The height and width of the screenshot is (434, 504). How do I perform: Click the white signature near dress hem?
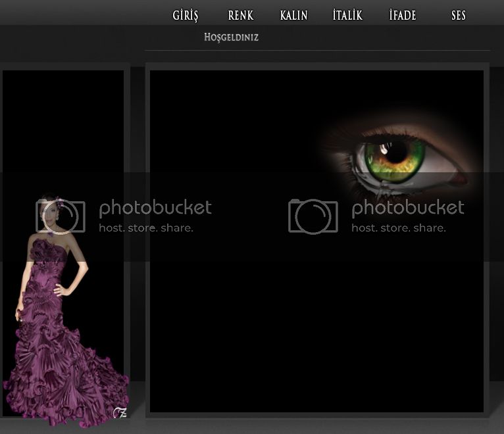(x=120, y=412)
